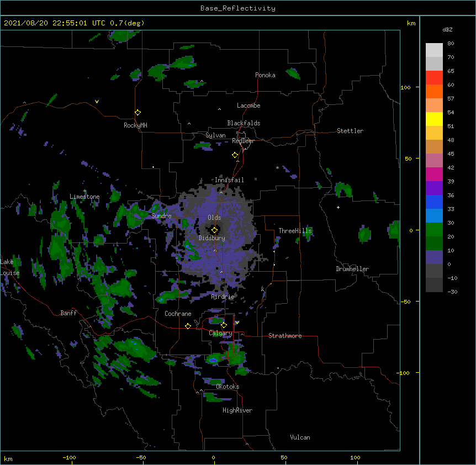The height and width of the screenshot is (465, 476).
Task: Click the -100 tick on the horizontal axis
Action: 69,457
